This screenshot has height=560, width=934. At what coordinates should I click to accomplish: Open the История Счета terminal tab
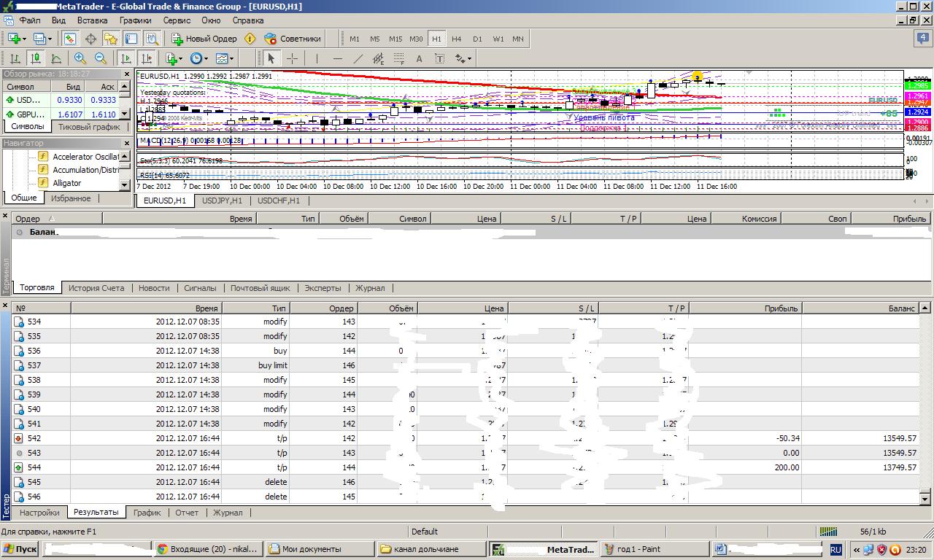pyautogui.click(x=96, y=288)
